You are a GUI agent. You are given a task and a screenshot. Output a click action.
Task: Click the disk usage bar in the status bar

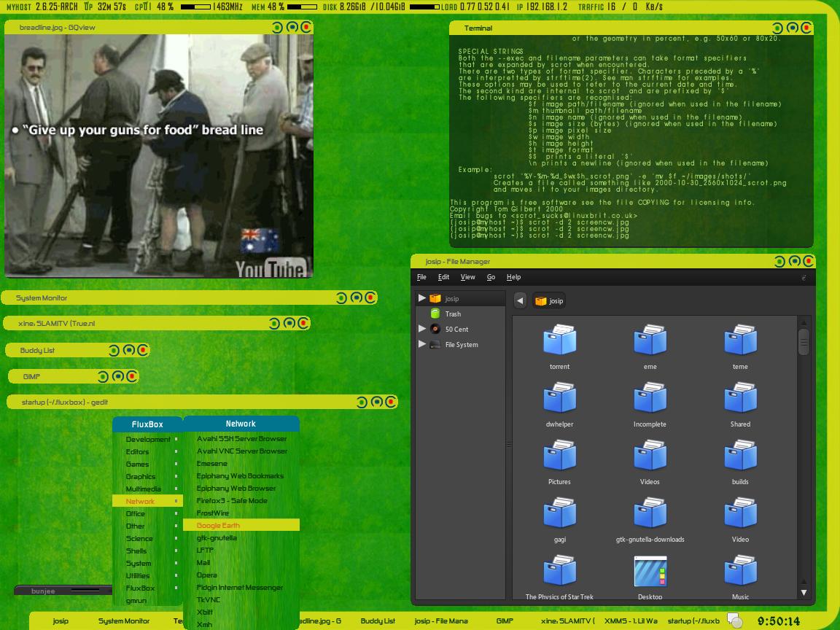(425, 7)
